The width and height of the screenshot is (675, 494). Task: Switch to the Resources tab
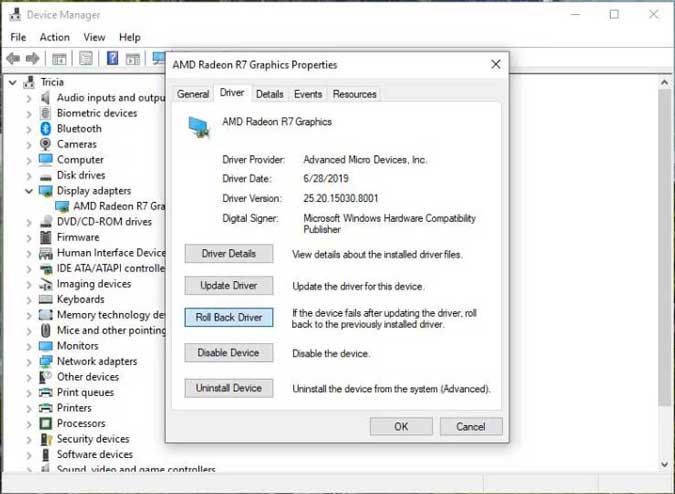pos(354,94)
